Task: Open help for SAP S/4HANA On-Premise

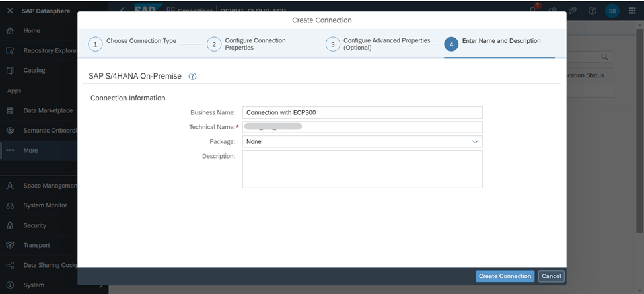Action: (x=192, y=76)
